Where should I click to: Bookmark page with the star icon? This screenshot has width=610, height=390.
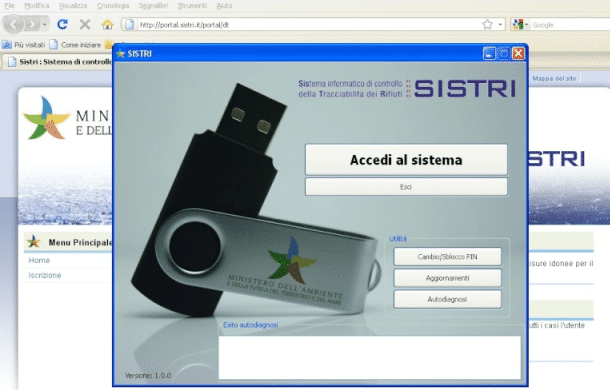point(487,25)
